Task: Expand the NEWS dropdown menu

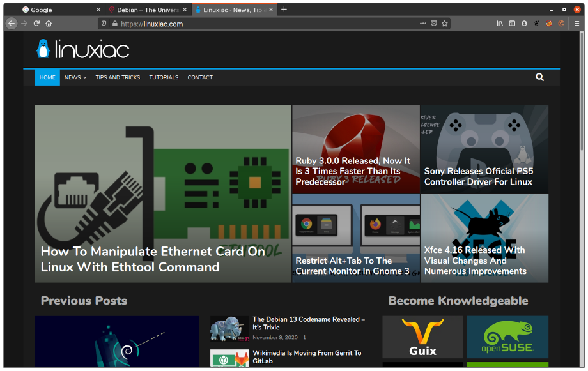Action: (x=75, y=77)
